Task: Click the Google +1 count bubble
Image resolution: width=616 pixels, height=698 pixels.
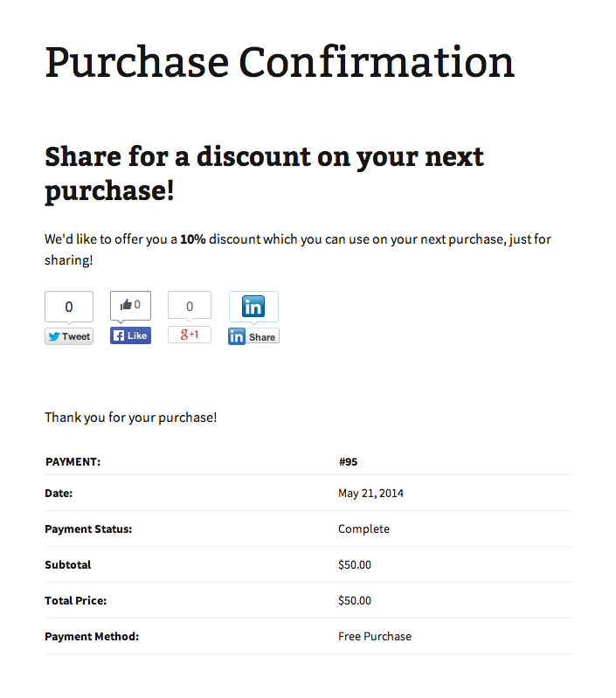Action: click(190, 307)
